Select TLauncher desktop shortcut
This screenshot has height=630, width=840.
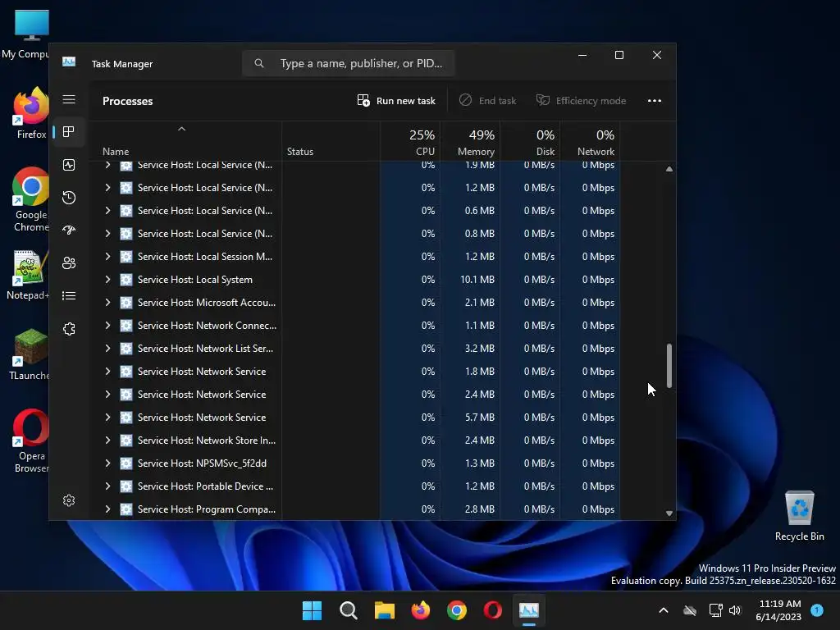[x=30, y=354]
